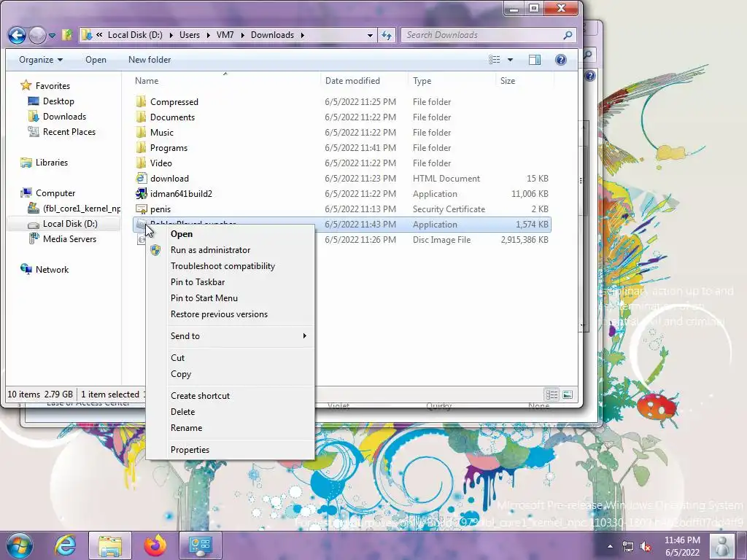Click the Disc Image File row type
The image size is (747, 560).
(x=441, y=239)
